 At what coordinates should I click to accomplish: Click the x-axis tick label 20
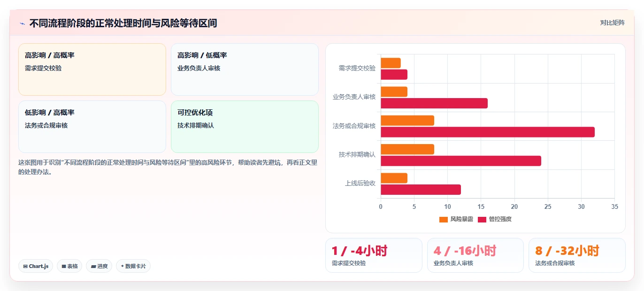point(514,207)
